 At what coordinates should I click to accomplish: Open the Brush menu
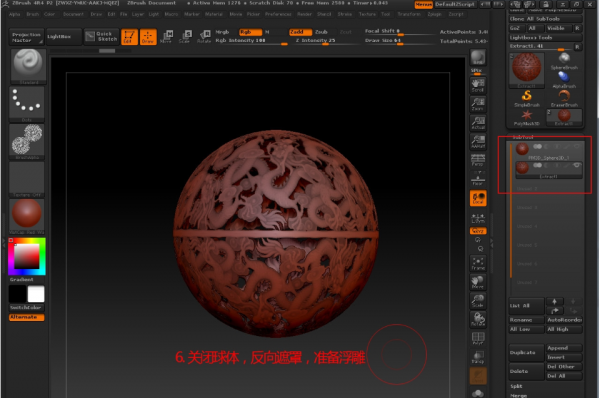33,14
